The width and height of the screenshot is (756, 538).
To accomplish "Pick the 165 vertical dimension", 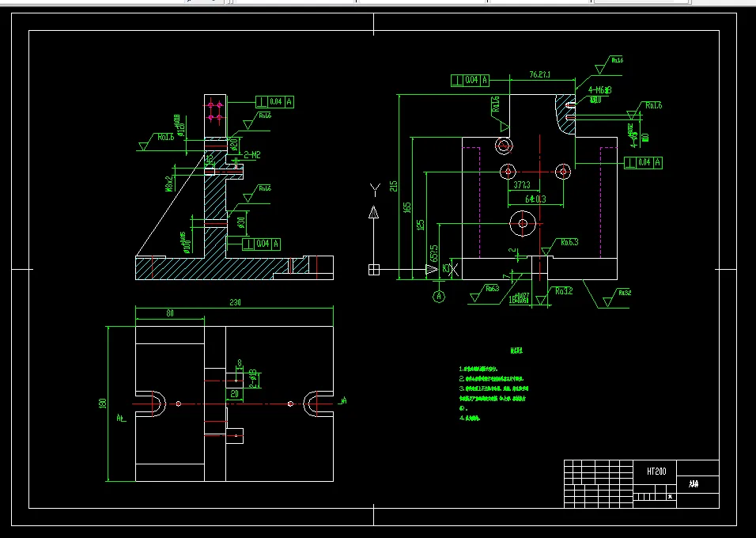I will click(407, 207).
